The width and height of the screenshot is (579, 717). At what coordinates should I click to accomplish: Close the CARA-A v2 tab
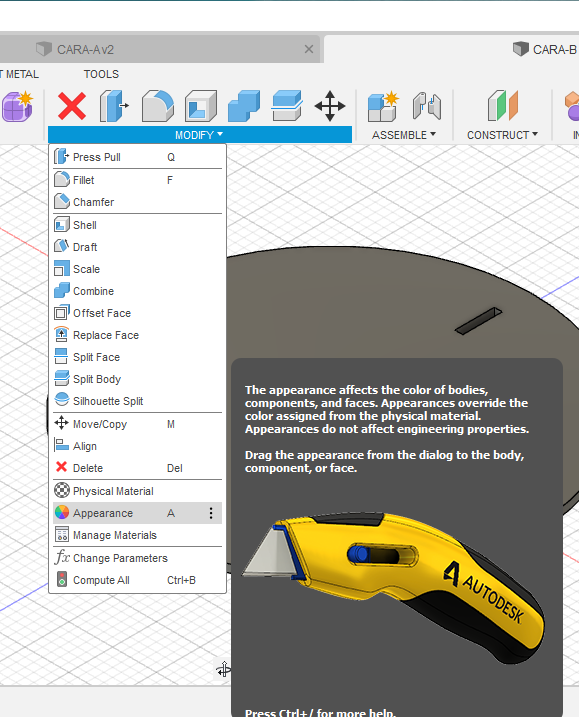point(309,49)
